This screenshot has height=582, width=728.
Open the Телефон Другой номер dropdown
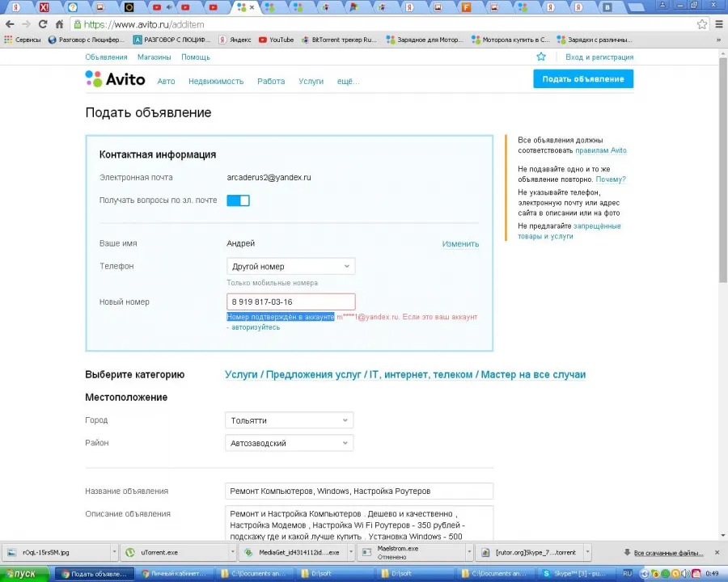(x=290, y=267)
